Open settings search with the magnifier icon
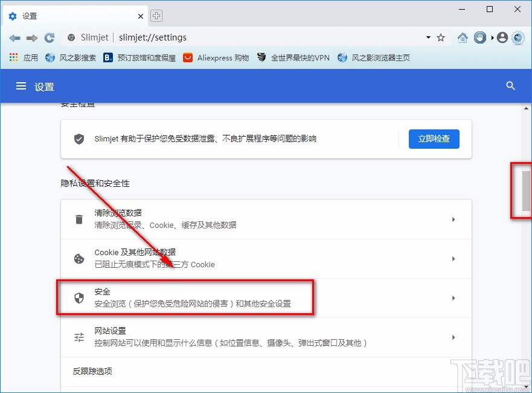 pos(510,86)
